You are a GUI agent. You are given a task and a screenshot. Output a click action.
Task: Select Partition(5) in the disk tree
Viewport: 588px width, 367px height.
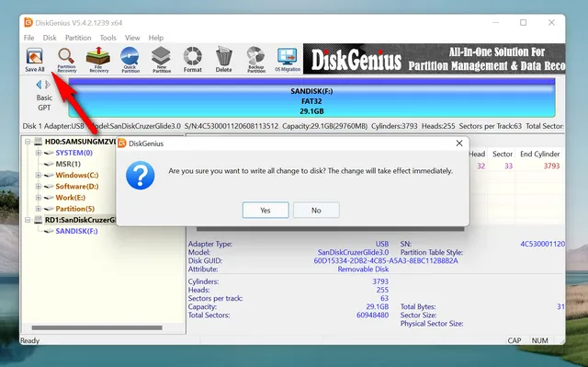pyautogui.click(x=75, y=209)
